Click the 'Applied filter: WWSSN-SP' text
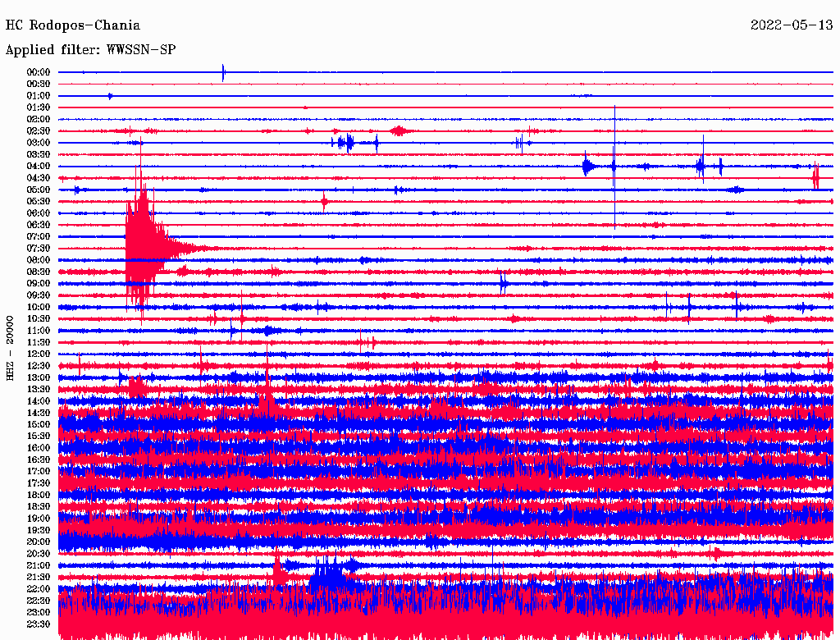840x640 pixels. coord(90,50)
